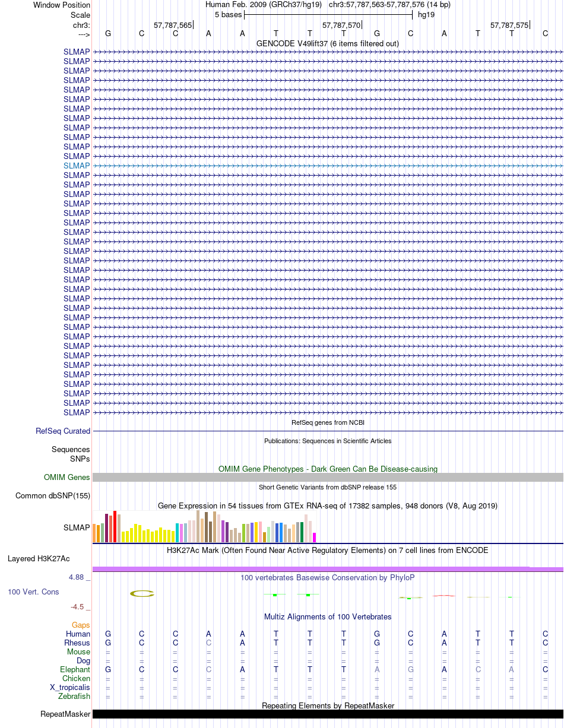Select the X_tropicalis alignment row label
This screenshot has height=728, width=564.
(x=70, y=687)
